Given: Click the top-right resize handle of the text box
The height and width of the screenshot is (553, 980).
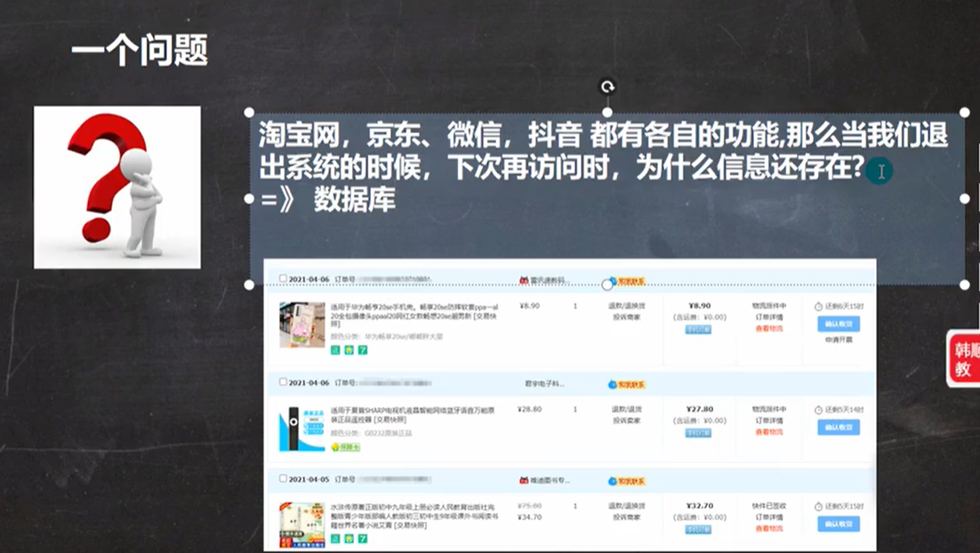Looking at the screenshot, I should coord(964,113).
